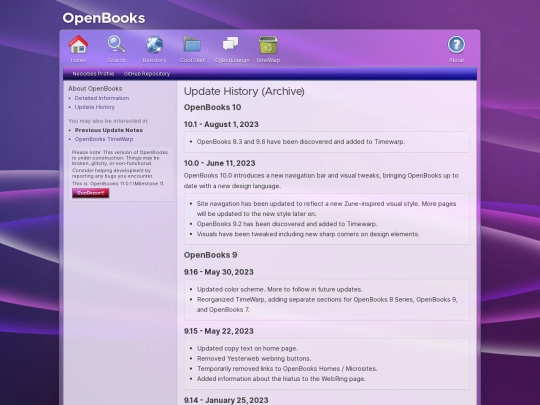Viewport: 540px width, 405px height.
Task: Open the About question mark icon
Action: tap(456, 45)
